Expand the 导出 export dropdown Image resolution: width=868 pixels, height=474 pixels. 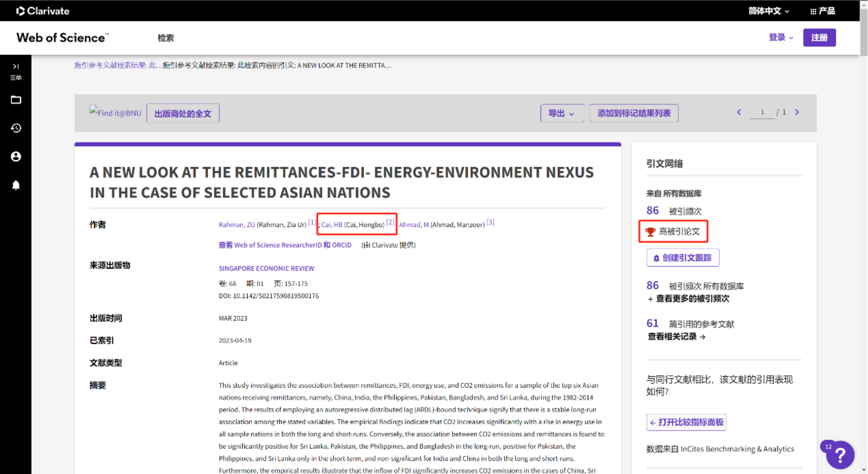(x=562, y=113)
